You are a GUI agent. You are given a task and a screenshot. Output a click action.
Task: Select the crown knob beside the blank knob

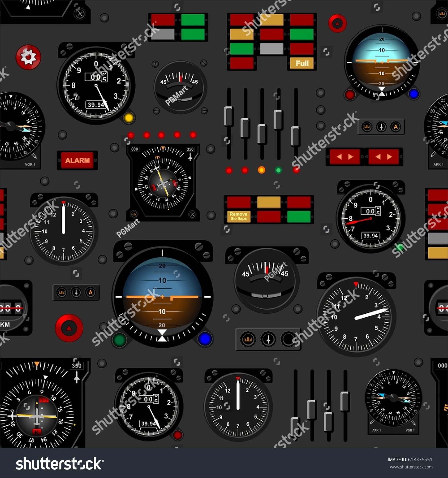coord(248,339)
